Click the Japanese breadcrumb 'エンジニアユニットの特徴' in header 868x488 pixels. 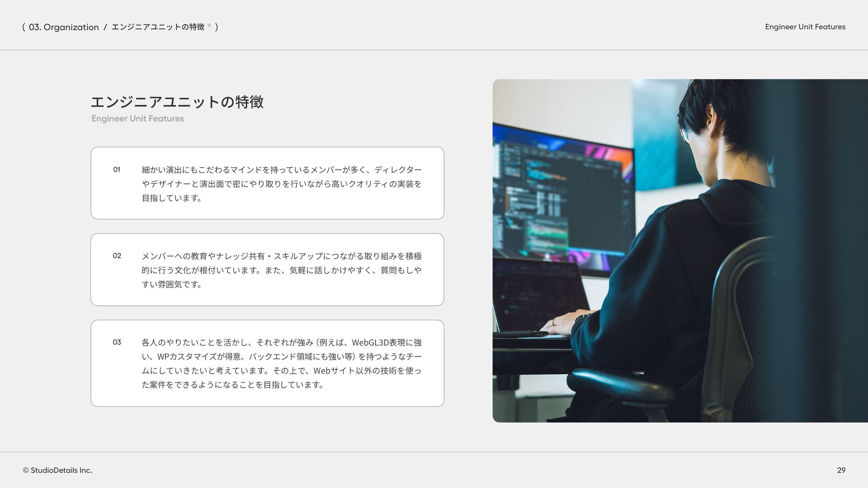(x=158, y=27)
